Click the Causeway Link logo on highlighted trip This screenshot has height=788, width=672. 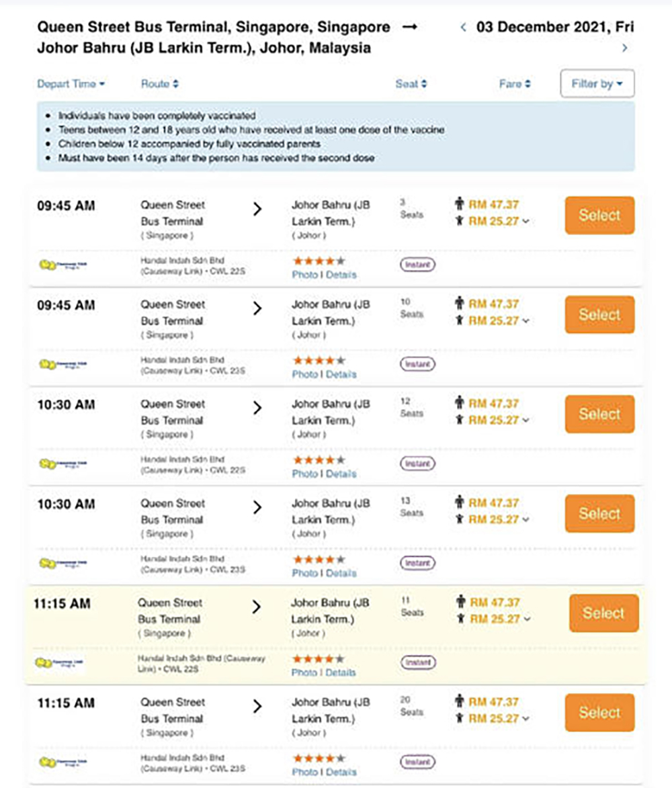tap(60, 663)
